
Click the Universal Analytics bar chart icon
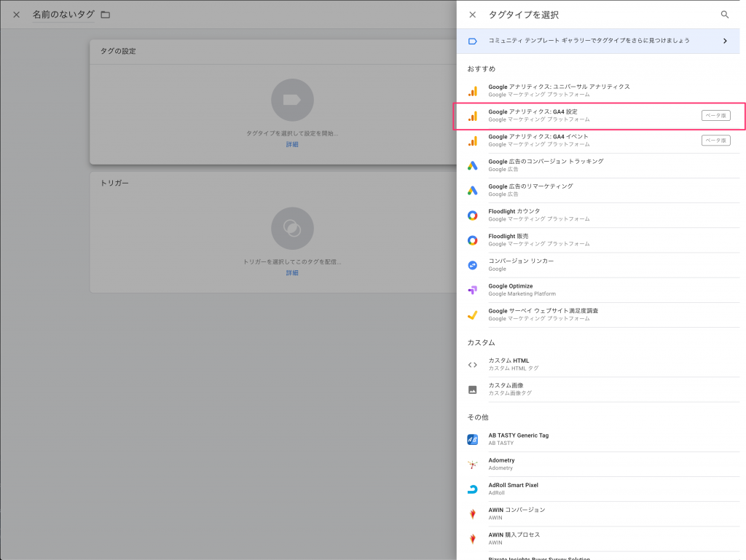coord(472,91)
